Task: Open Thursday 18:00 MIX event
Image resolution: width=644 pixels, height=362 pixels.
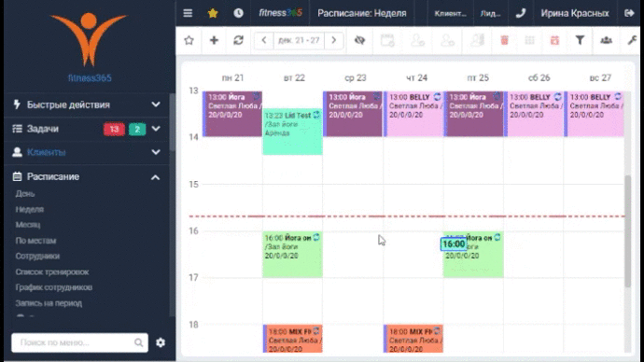Action: [x=413, y=339]
